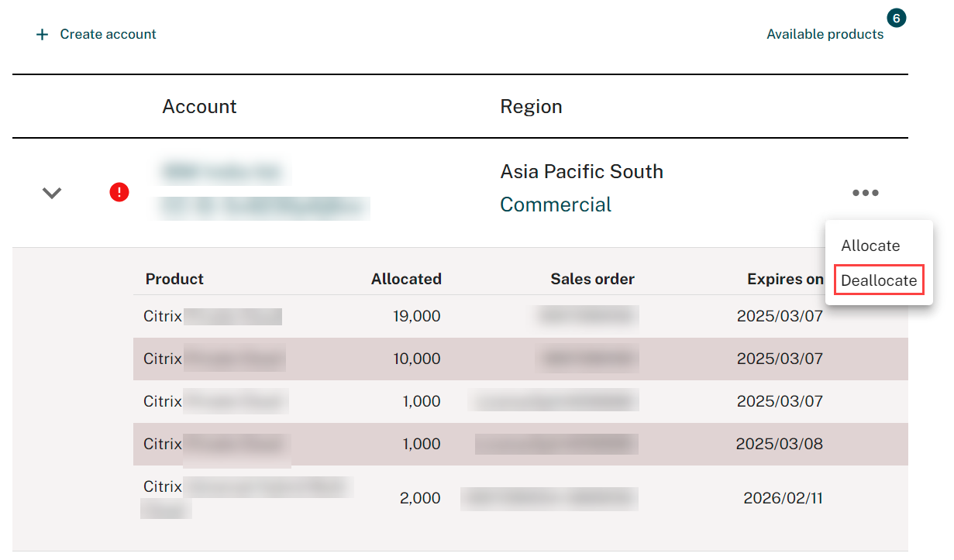
Task: Click the Allocated column header
Action: pyautogui.click(x=406, y=279)
